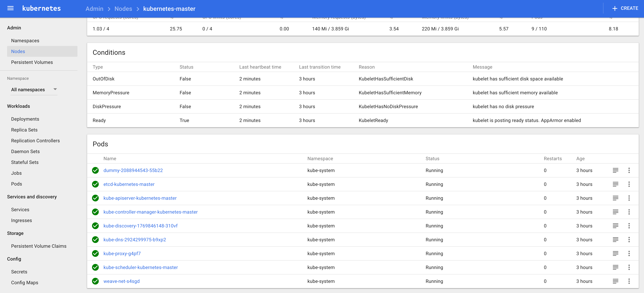The height and width of the screenshot is (293, 644).
Task: Click the KubeletHasSufficientMemory reason cell
Action: coord(390,93)
